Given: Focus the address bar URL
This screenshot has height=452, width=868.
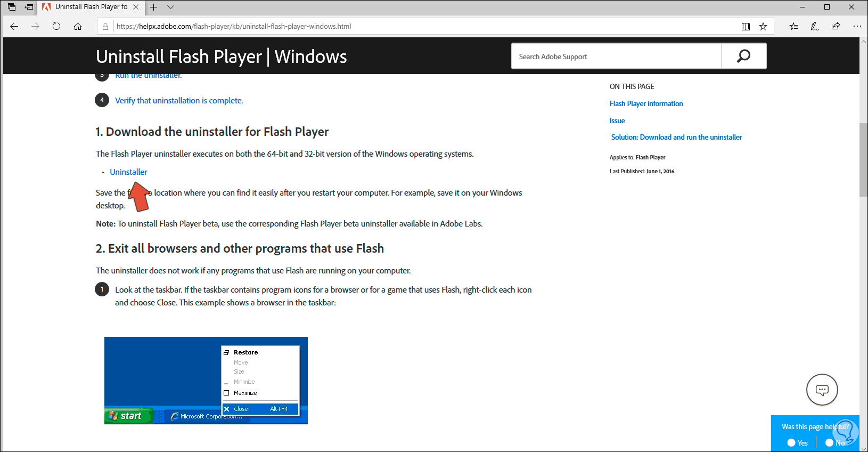Looking at the screenshot, I should pyautogui.click(x=234, y=26).
